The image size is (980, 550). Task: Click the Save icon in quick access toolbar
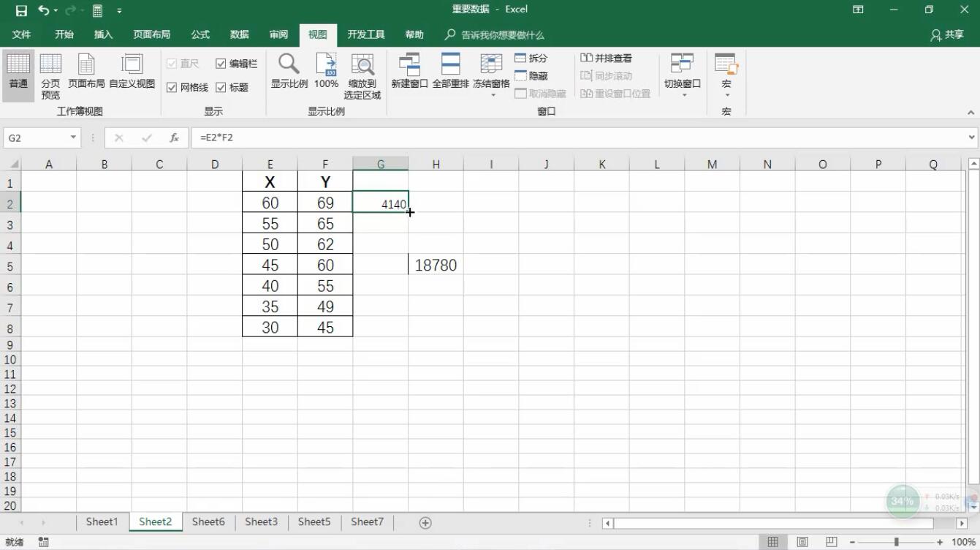coord(21,10)
